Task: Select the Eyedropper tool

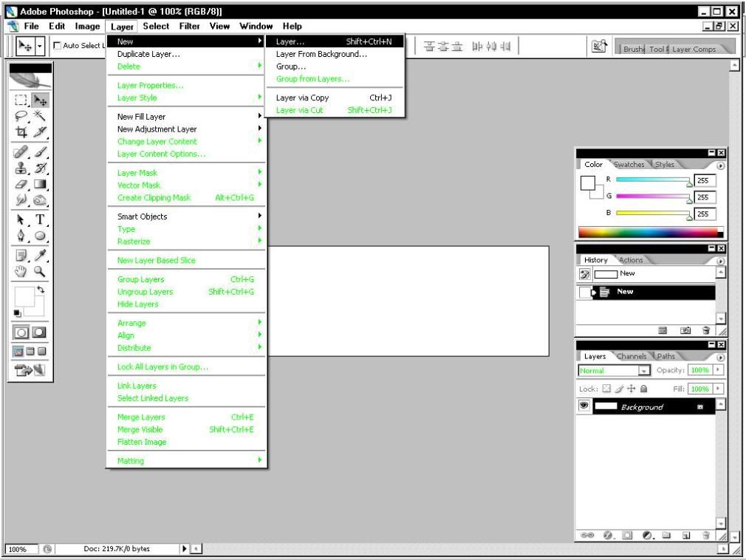Action: click(40, 256)
